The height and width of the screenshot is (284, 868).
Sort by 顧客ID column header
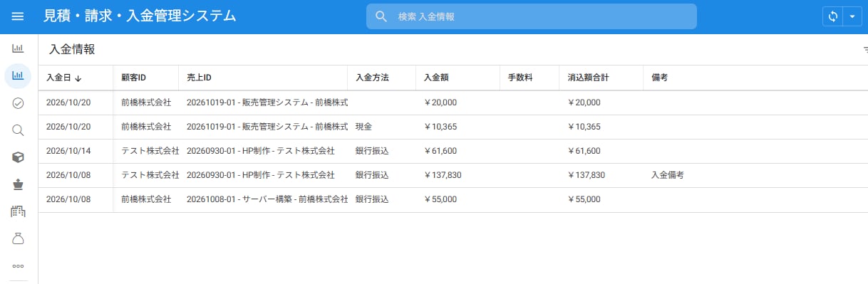(134, 78)
